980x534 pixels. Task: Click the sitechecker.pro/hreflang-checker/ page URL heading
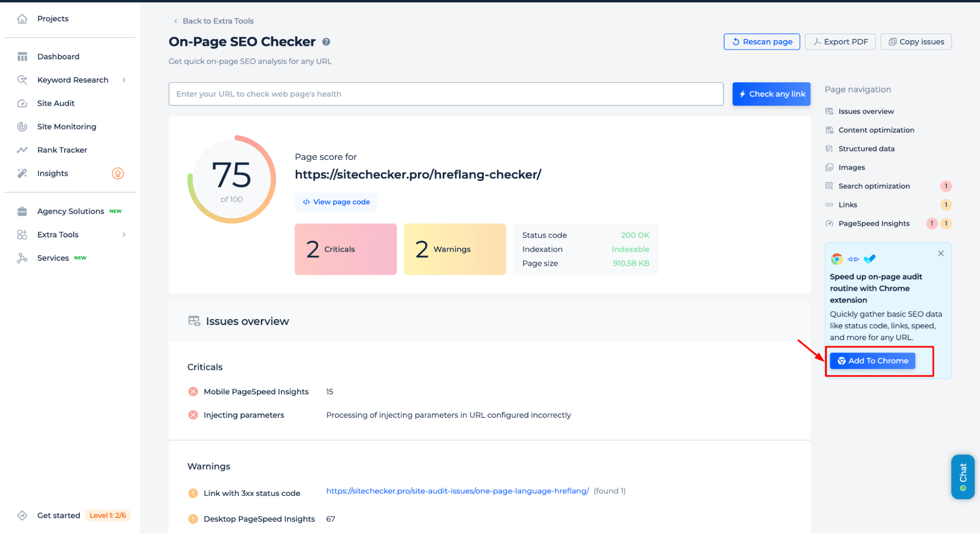[x=418, y=175]
